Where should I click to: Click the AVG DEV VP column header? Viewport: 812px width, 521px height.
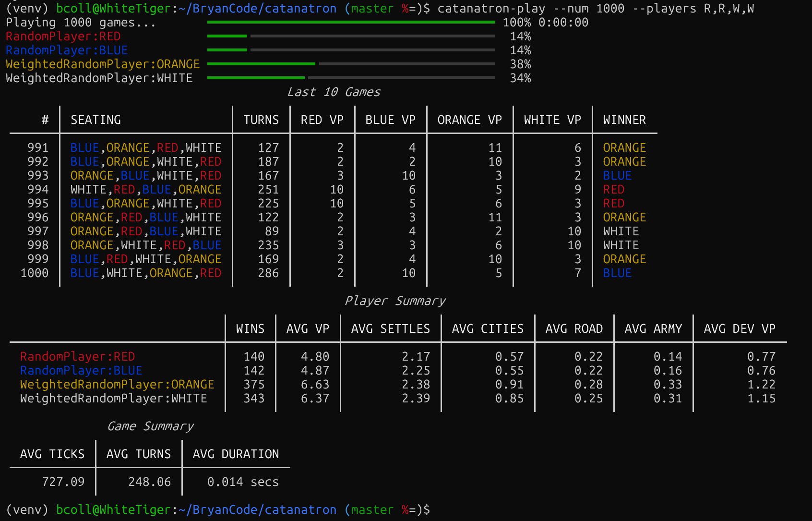point(739,329)
